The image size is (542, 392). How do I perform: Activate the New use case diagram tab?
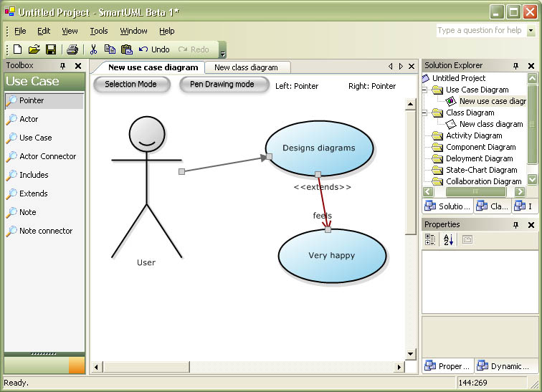point(153,67)
